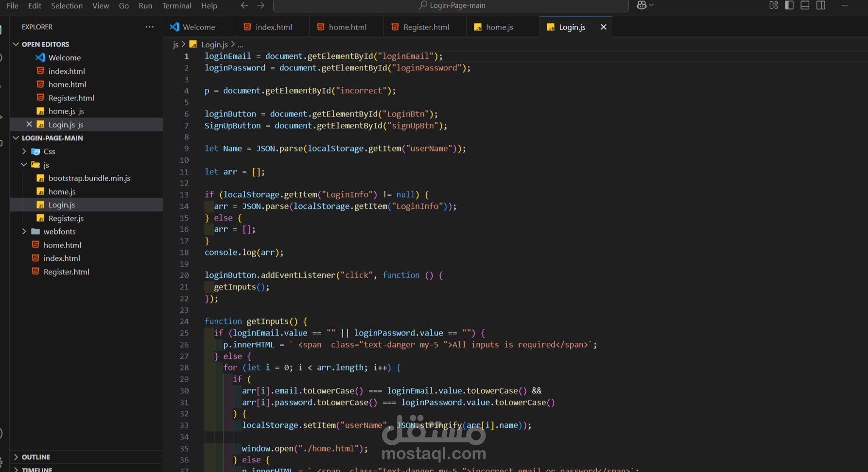Click the Login-Page-main command search box
868x472 pixels.
point(451,5)
